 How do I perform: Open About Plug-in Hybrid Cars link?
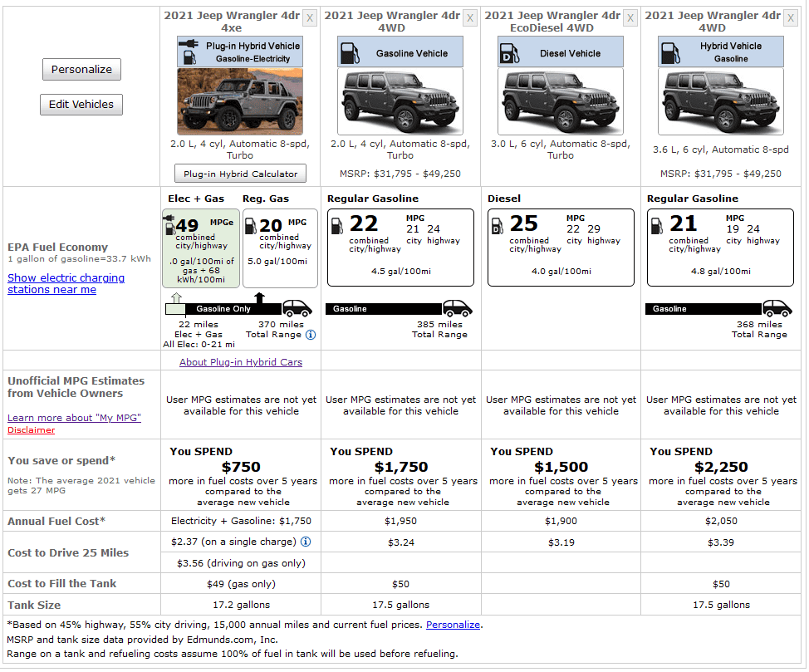(241, 362)
